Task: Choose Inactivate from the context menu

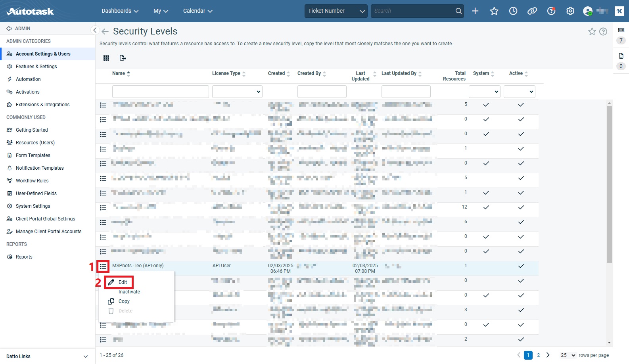Action: click(129, 292)
